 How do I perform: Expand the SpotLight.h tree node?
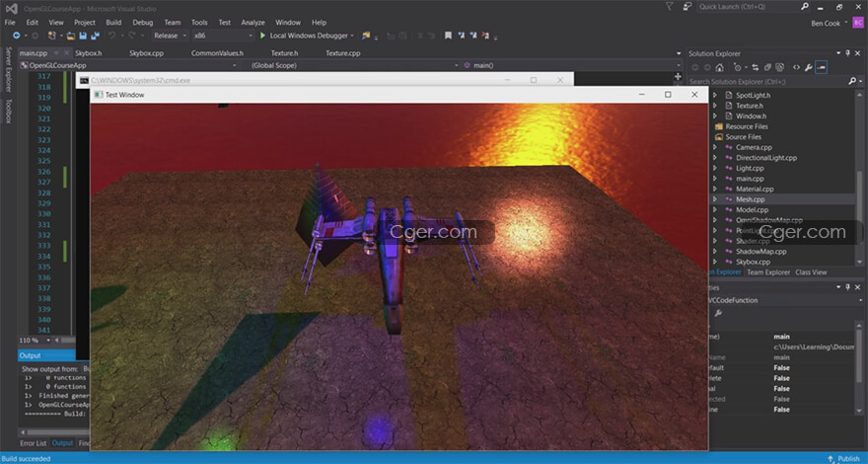pyautogui.click(x=715, y=96)
